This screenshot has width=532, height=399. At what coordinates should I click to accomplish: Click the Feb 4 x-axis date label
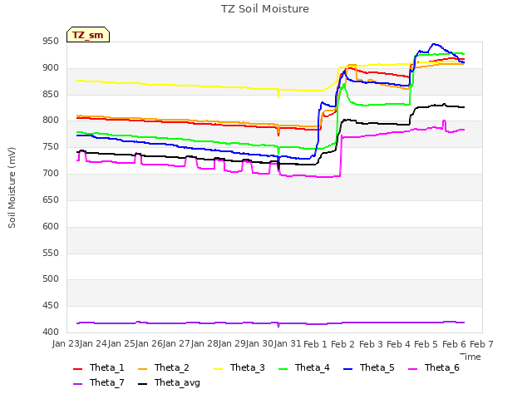point(398,344)
